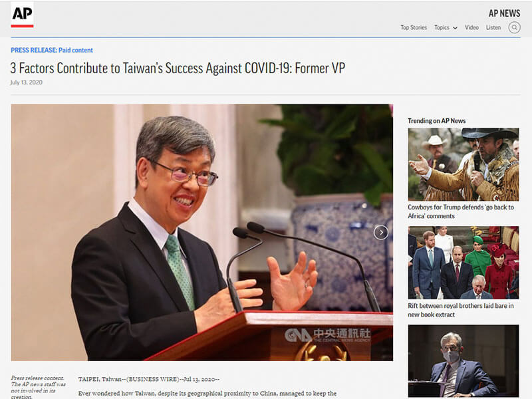This screenshot has height=399, width=532.
Task: Click the PRESS RELEASE: Paid content label
Action: (52, 51)
